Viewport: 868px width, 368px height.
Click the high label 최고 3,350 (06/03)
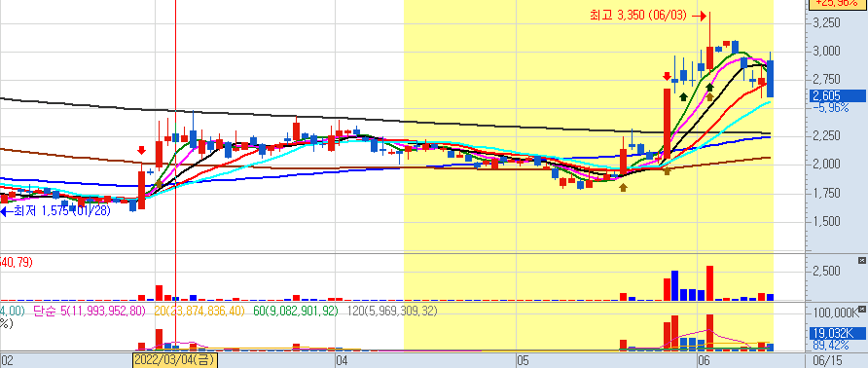(x=638, y=16)
